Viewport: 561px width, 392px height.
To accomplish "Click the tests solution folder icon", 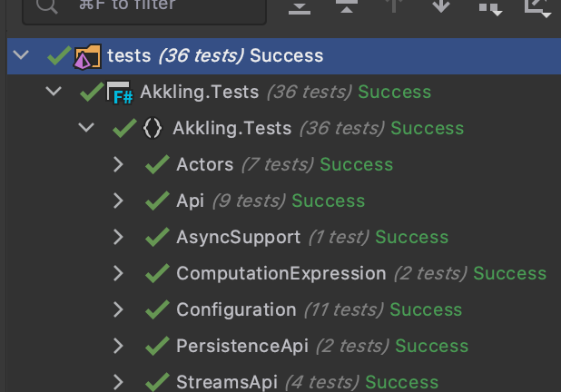I will click(x=87, y=56).
